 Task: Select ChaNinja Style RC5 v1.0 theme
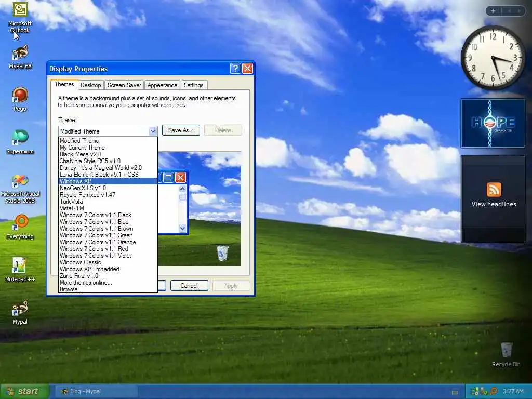pyautogui.click(x=108, y=161)
